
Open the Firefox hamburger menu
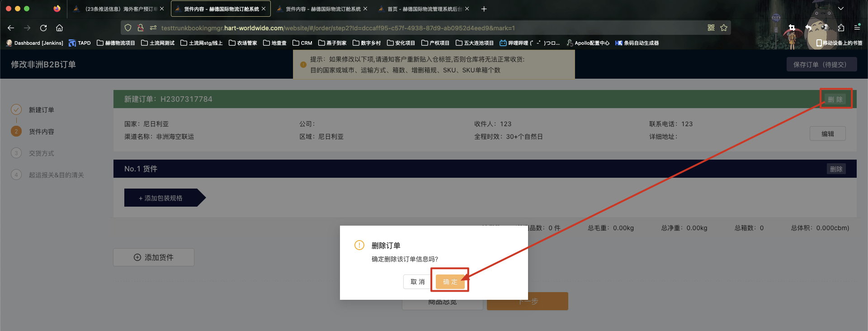857,28
